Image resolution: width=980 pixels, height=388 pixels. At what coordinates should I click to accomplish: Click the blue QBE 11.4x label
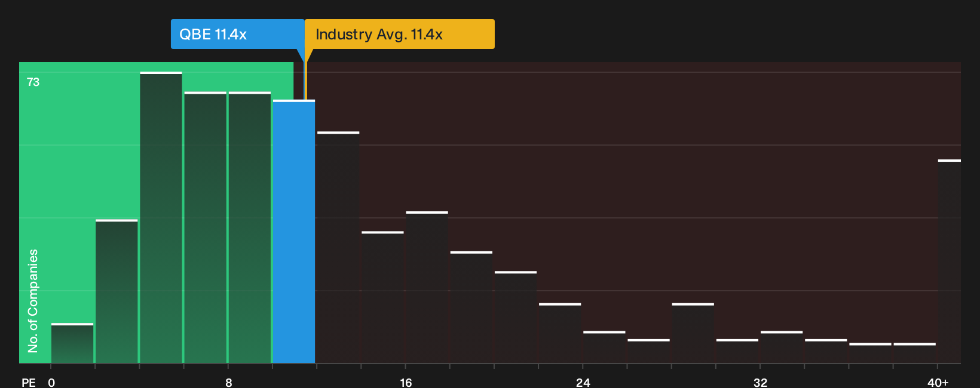[237, 34]
